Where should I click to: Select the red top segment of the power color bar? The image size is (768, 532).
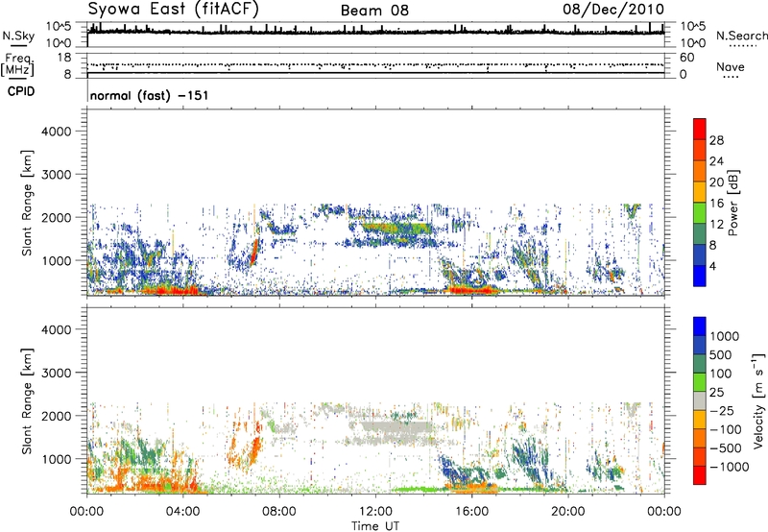(700, 129)
